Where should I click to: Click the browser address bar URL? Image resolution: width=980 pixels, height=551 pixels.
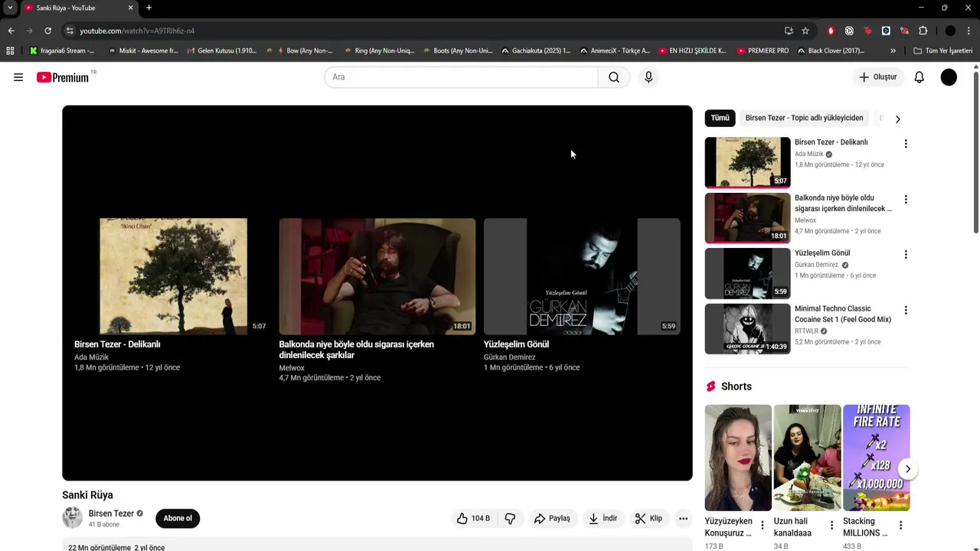(137, 31)
